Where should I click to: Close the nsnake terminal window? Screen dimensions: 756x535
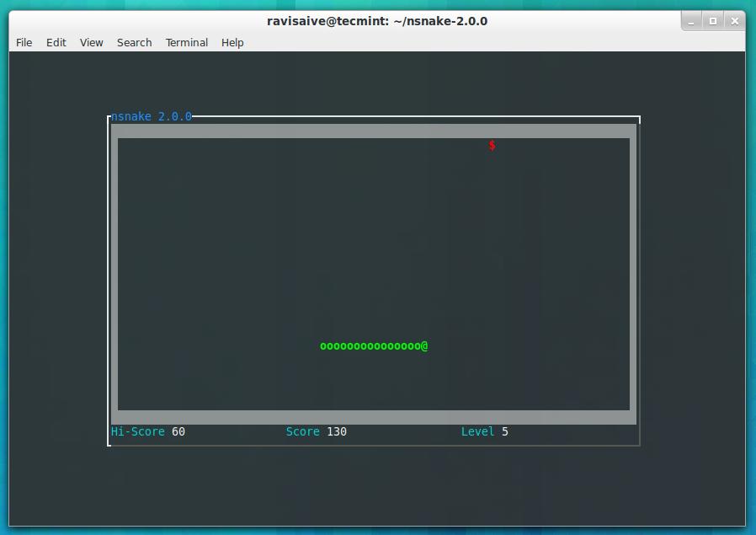coord(734,21)
